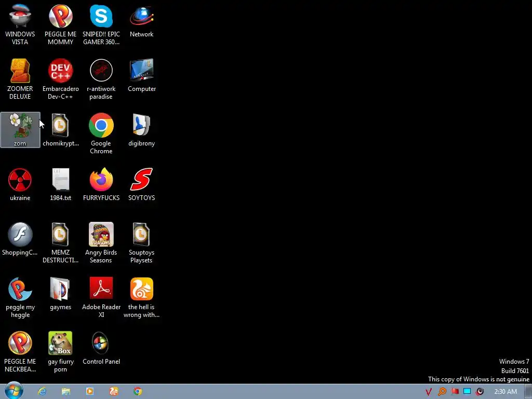Select the Souptoys Playsets icon
The height and width of the screenshot is (399, 532).
coord(141,243)
